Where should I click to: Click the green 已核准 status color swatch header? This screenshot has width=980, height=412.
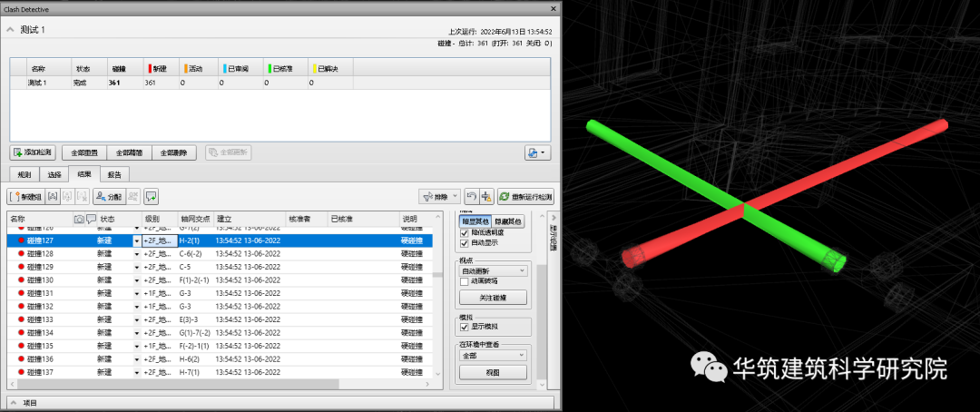269,68
